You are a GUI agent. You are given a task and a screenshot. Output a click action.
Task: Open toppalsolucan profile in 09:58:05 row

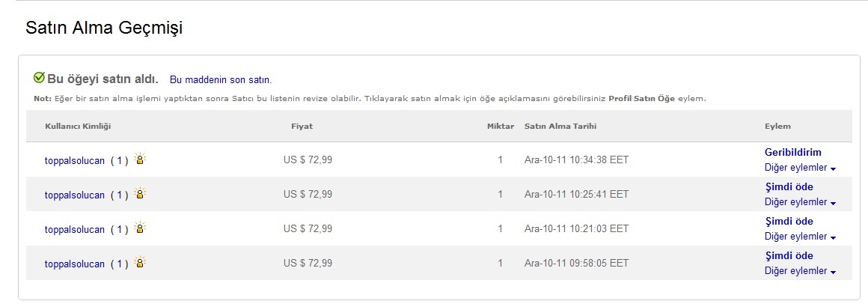click(74, 264)
